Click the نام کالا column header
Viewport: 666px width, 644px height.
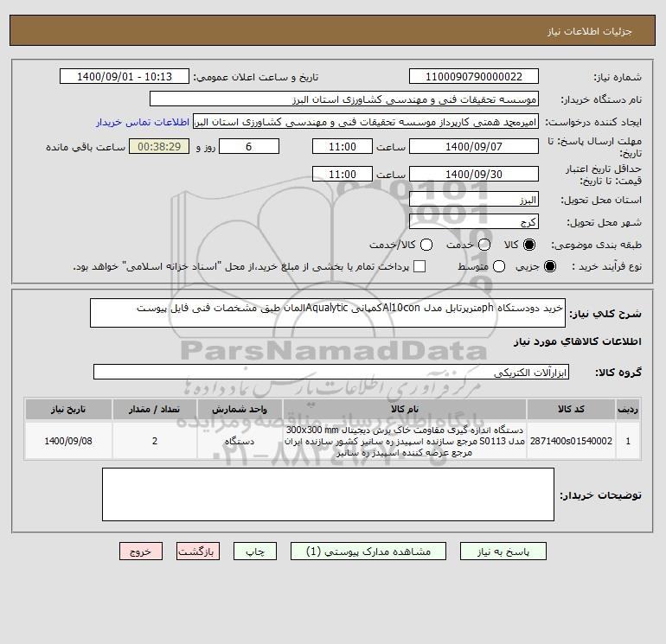pyautogui.click(x=405, y=409)
